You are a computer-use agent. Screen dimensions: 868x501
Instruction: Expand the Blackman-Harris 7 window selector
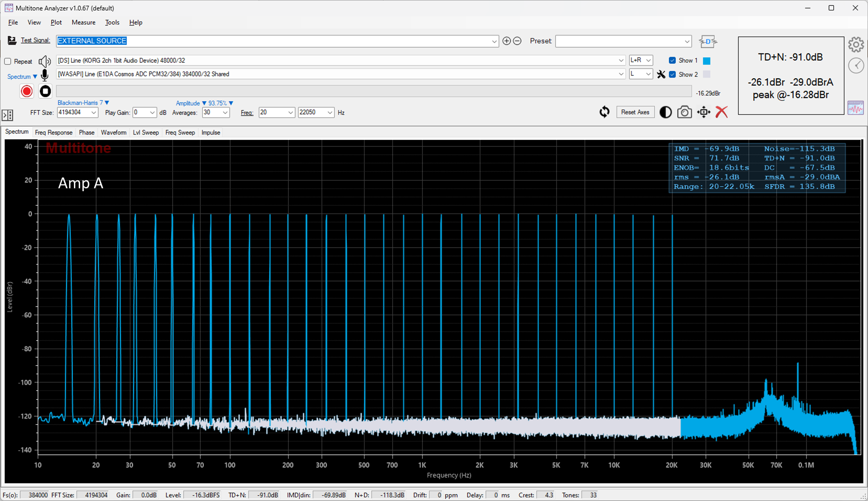click(x=83, y=103)
